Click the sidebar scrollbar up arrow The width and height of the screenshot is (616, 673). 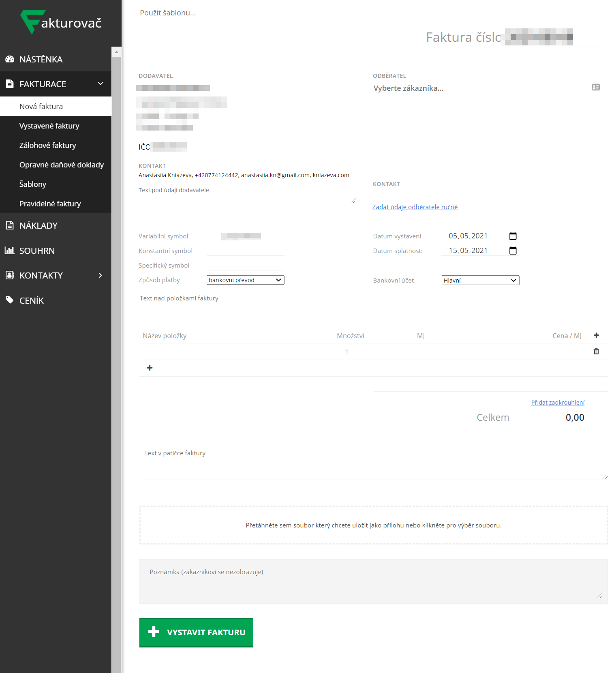click(116, 52)
